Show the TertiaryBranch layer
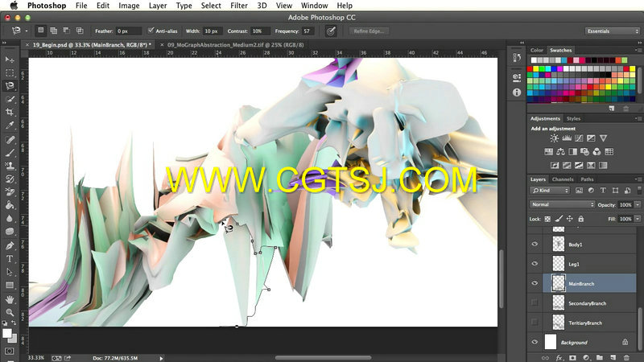 coord(535,323)
